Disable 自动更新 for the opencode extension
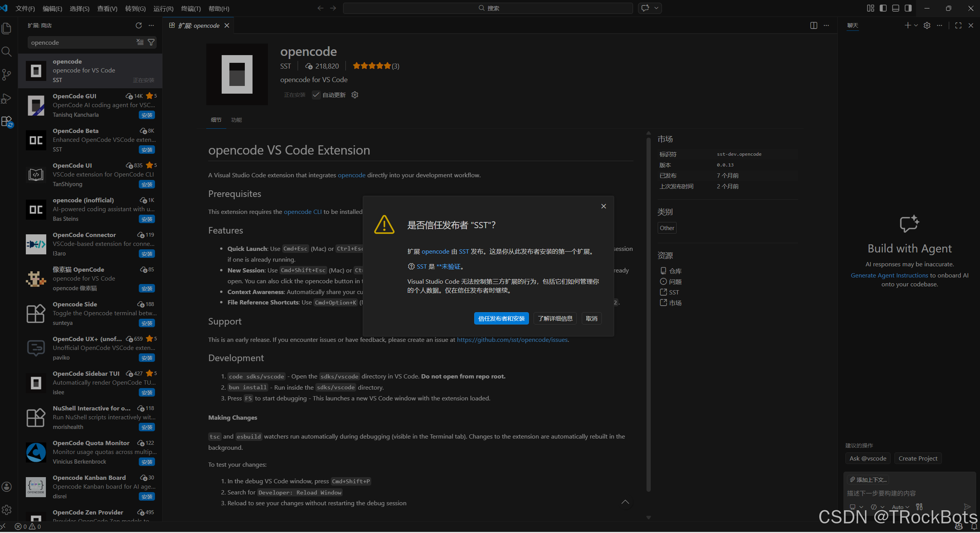This screenshot has width=980, height=533. [x=316, y=95]
